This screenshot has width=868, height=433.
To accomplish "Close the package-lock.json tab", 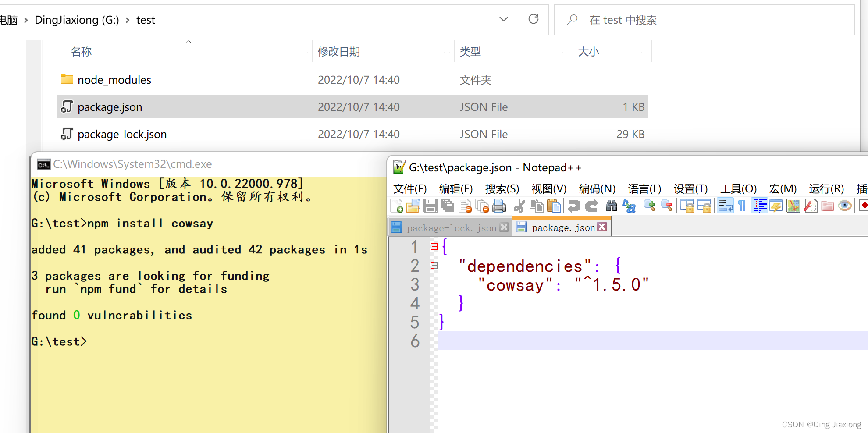I will coord(504,227).
